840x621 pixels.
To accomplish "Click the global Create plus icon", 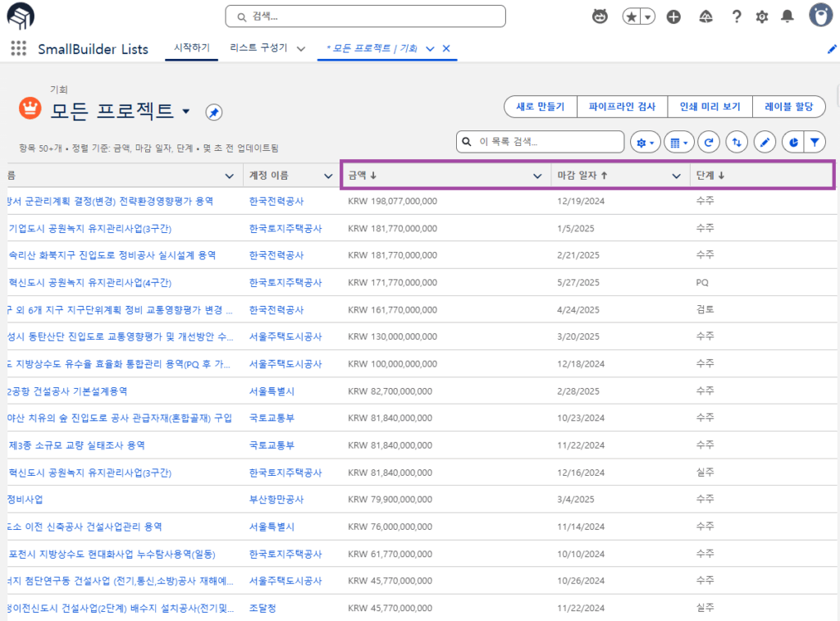I will pyautogui.click(x=673, y=16).
